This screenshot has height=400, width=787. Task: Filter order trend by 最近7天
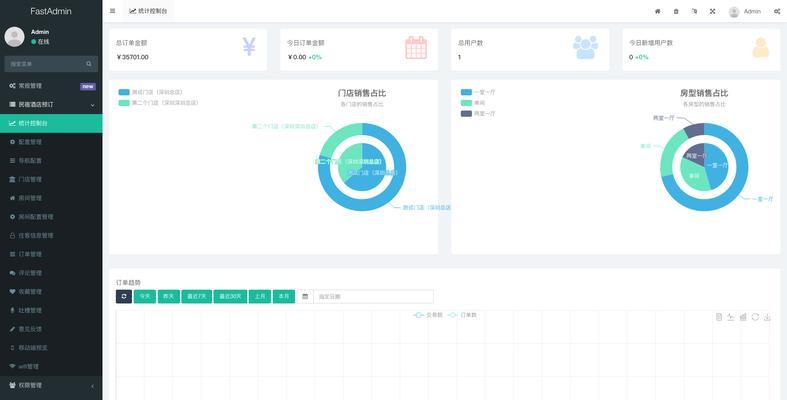[x=197, y=297]
